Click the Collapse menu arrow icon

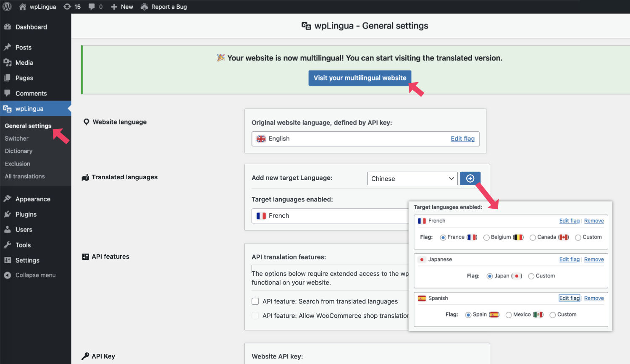(x=8, y=275)
